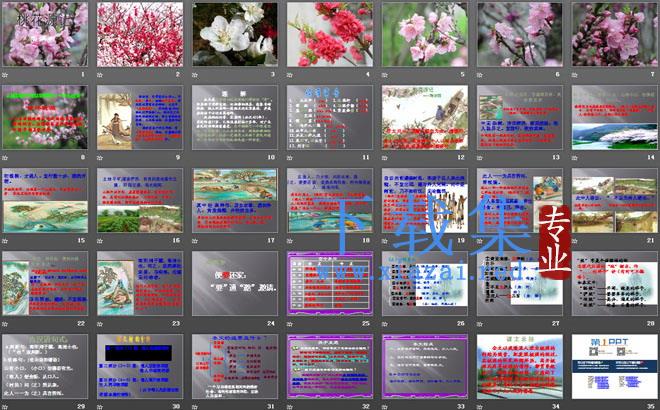Screen dimensions: 660x410
Task: Select slide 8 with green heading text
Action: pyautogui.click(x=45, y=117)
